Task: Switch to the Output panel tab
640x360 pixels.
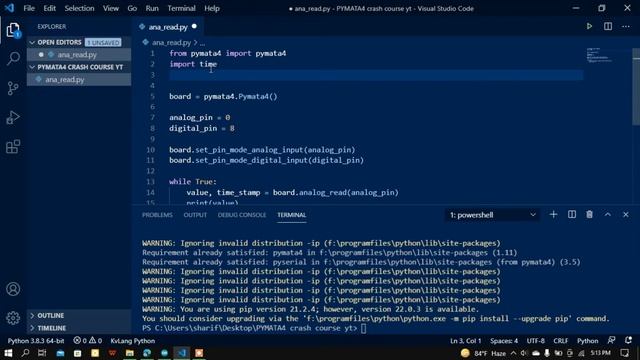Action: (195, 215)
